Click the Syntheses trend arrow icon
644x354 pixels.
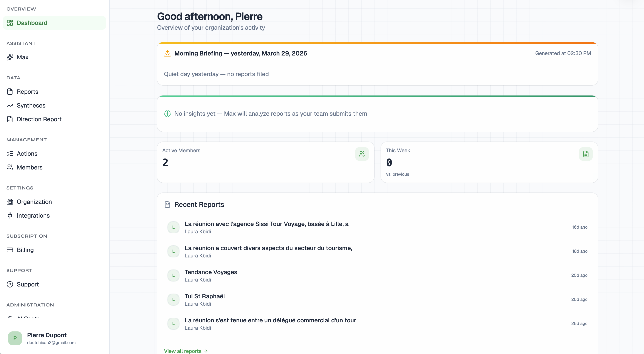[10, 105]
